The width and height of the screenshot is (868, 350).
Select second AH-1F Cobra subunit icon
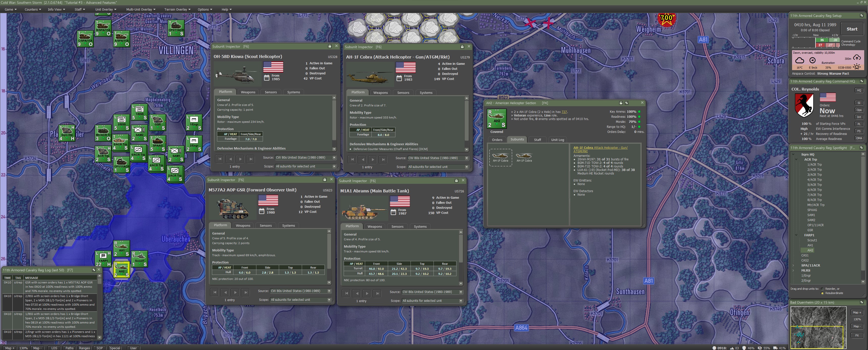524,157
